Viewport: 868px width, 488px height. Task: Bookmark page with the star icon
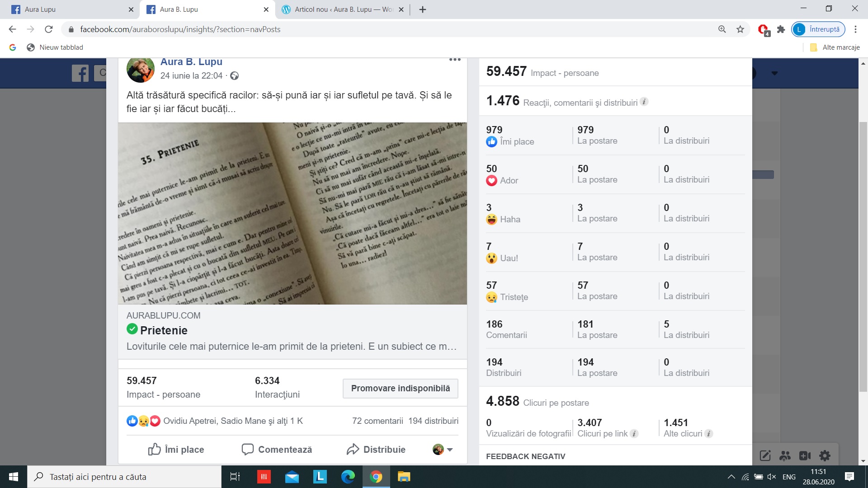[740, 29]
